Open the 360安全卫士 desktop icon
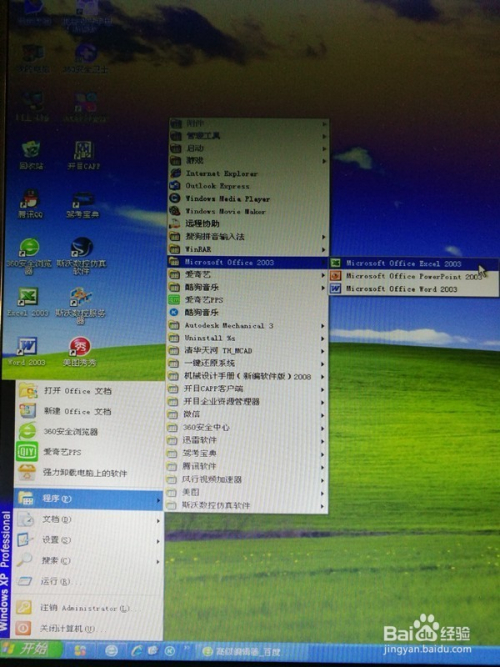Viewport: 500px width, 667px height. tap(85, 58)
